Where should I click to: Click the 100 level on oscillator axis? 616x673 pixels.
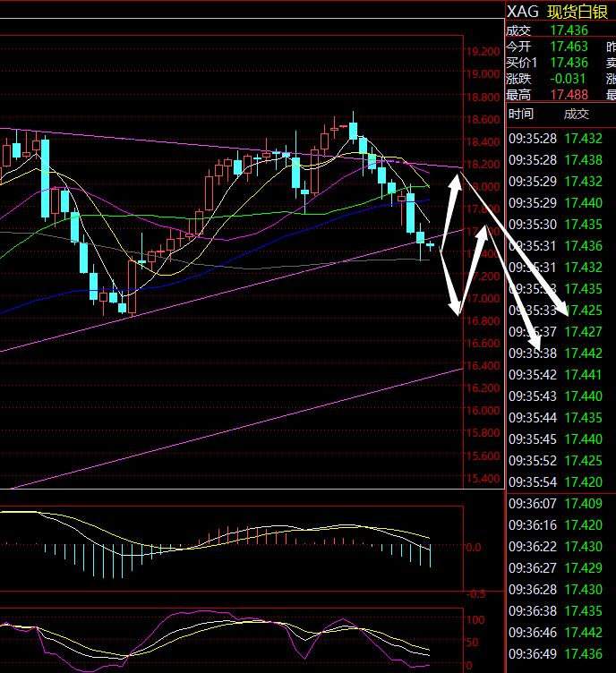[475, 620]
